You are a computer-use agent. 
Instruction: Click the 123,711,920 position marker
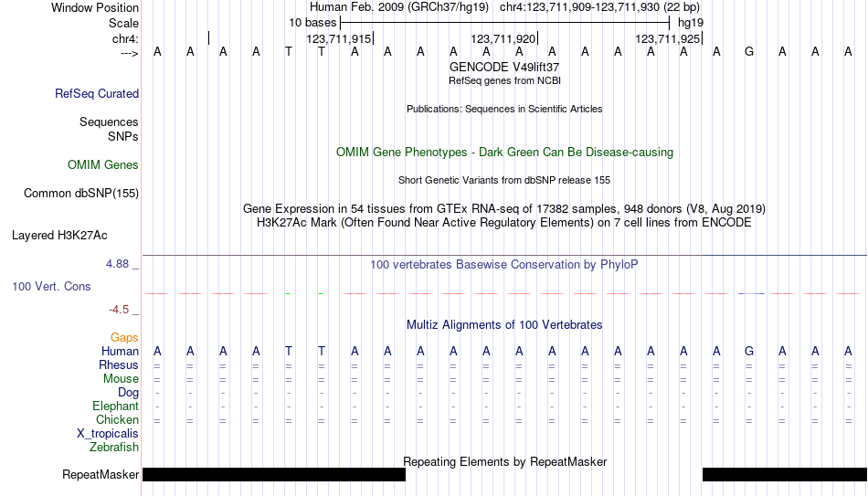503,39
